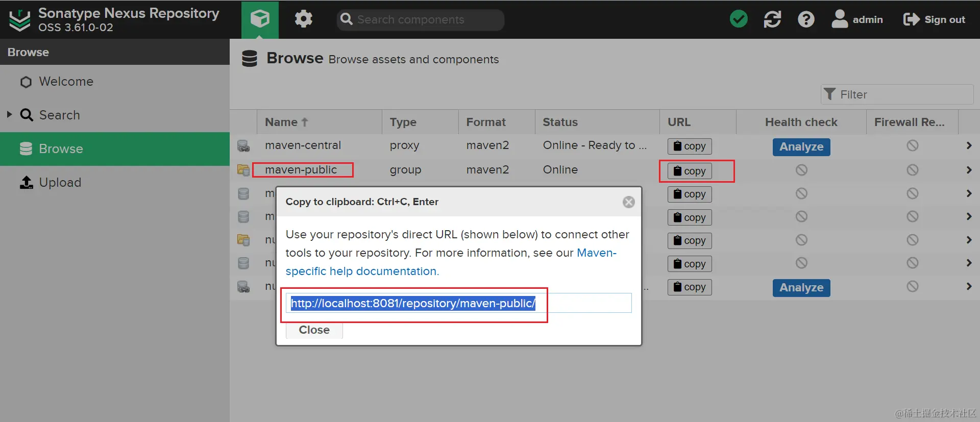Expand the Search sidebar arrow
Viewport: 980px width, 422px height.
[x=9, y=115]
